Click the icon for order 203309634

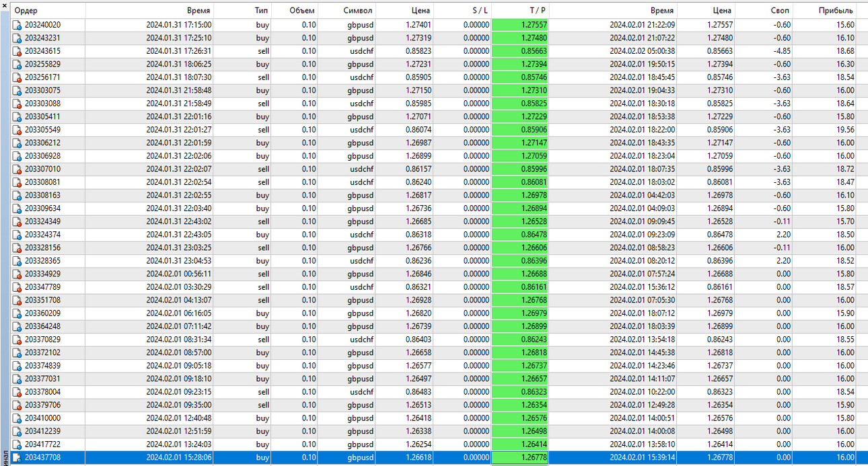click(x=17, y=208)
